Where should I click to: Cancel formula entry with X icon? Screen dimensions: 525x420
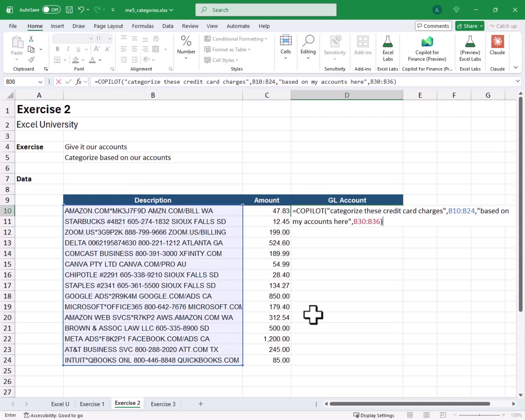pyautogui.click(x=59, y=82)
